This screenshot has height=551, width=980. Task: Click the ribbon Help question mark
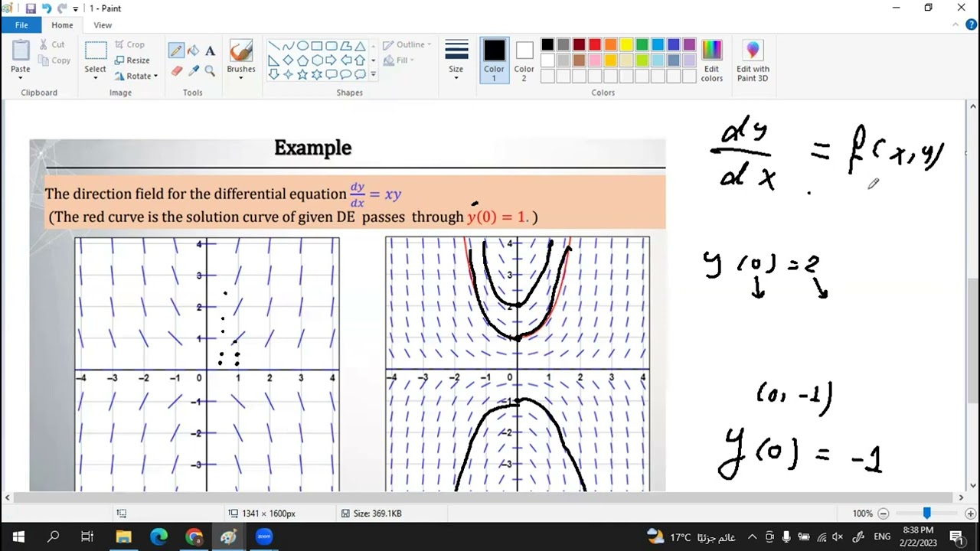970,25
